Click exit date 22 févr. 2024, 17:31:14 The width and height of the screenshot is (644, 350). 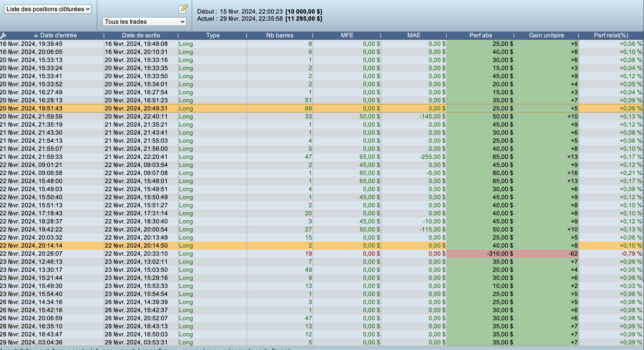point(136,213)
